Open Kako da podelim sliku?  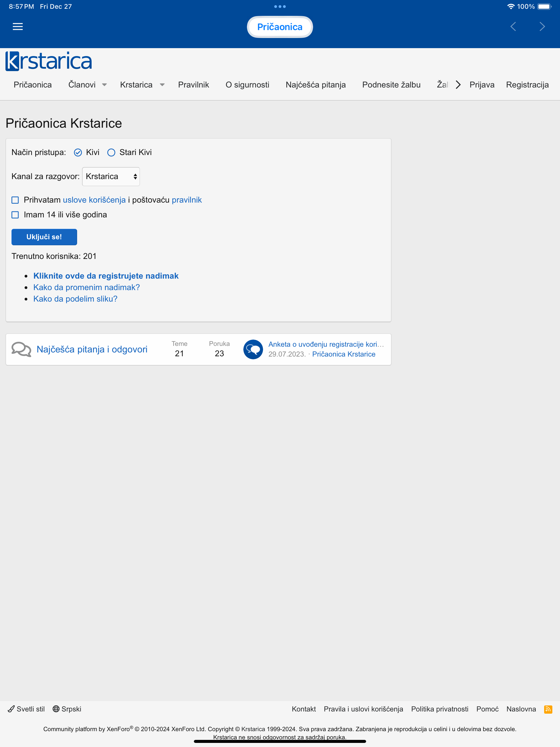[75, 299]
